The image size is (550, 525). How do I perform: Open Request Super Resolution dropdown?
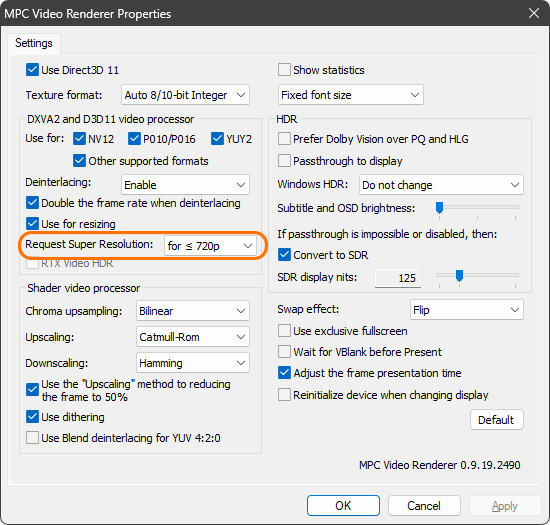click(210, 246)
